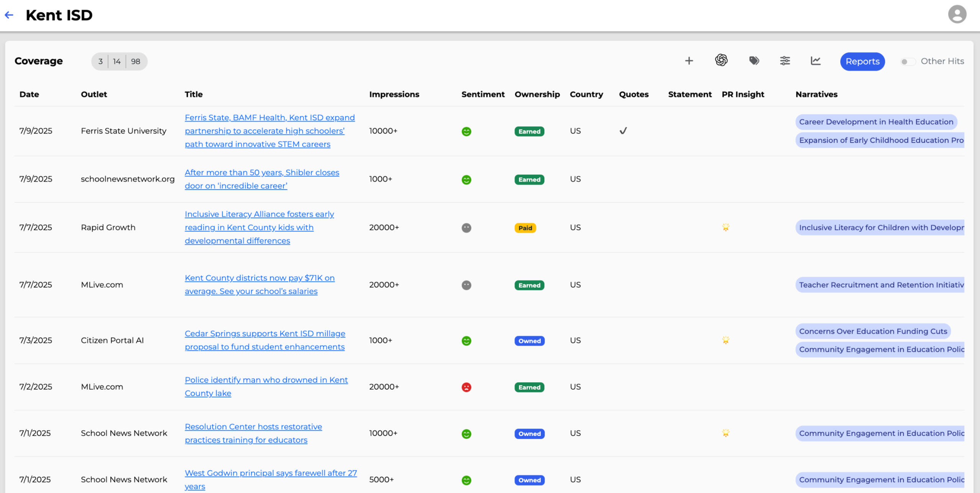Screen dimensions: 980x493
Task: Click the Reports button
Action: click(862, 61)
